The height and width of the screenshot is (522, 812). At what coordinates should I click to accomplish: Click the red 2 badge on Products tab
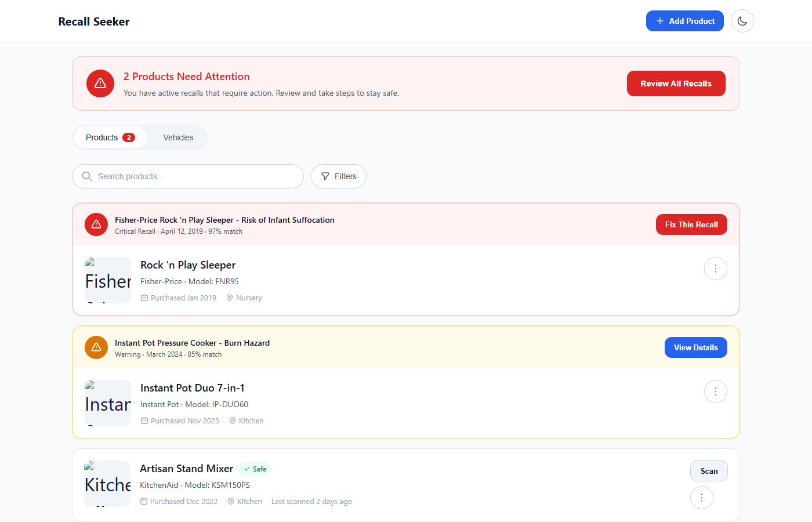129,137
